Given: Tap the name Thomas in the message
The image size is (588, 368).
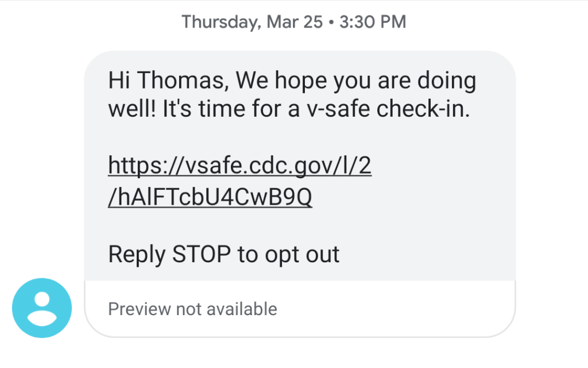Looking at the screenshot, I should coord(186,81).
